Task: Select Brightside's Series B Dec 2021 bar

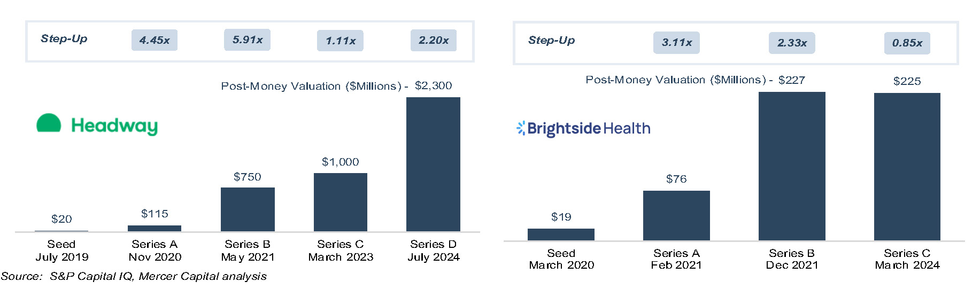Action: click(792, 166)
